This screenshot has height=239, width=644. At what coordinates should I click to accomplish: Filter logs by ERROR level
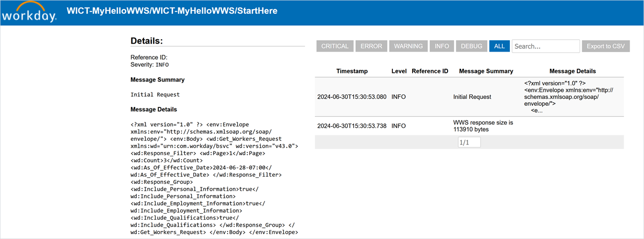coord(371,46)
